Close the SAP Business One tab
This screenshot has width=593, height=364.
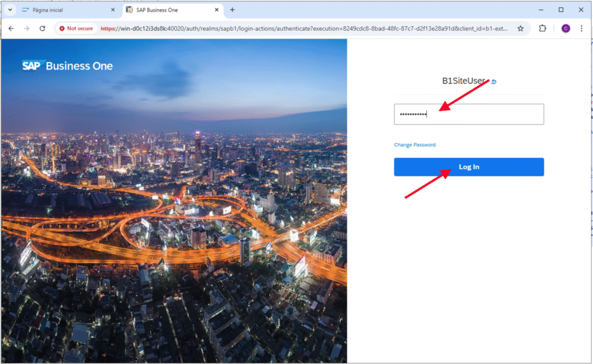tap(217, 10)
